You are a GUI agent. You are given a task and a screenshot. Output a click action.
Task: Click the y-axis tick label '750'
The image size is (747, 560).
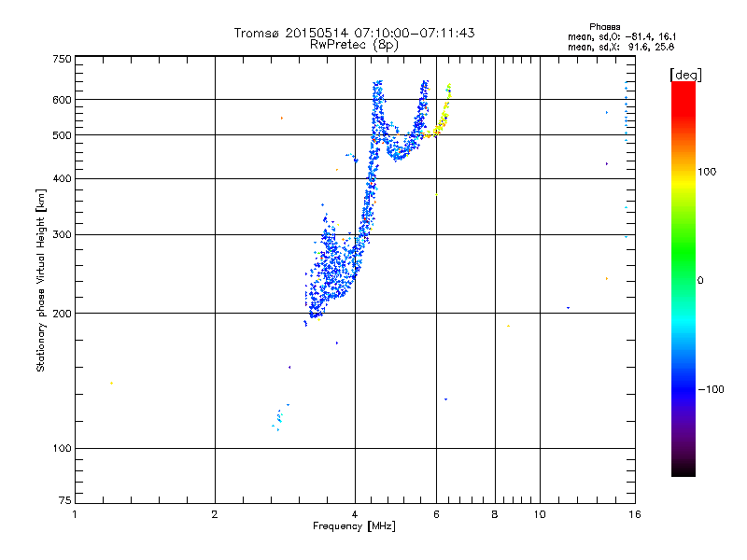(x=62, y=59)
